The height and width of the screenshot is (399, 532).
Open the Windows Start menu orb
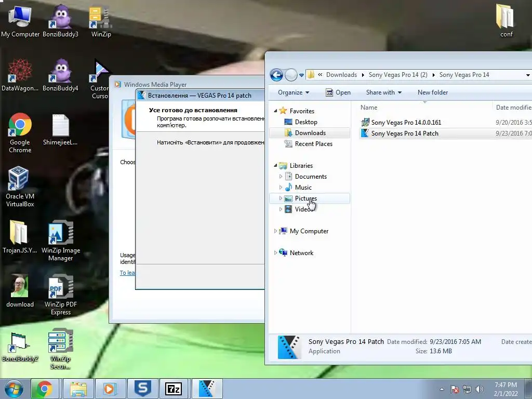click(x=14, y=389)
